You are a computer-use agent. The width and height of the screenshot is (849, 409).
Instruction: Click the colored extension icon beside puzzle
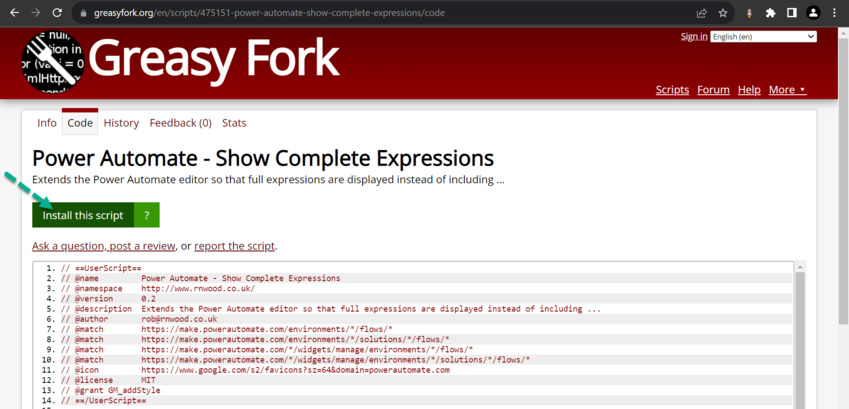tap(749, 13)
